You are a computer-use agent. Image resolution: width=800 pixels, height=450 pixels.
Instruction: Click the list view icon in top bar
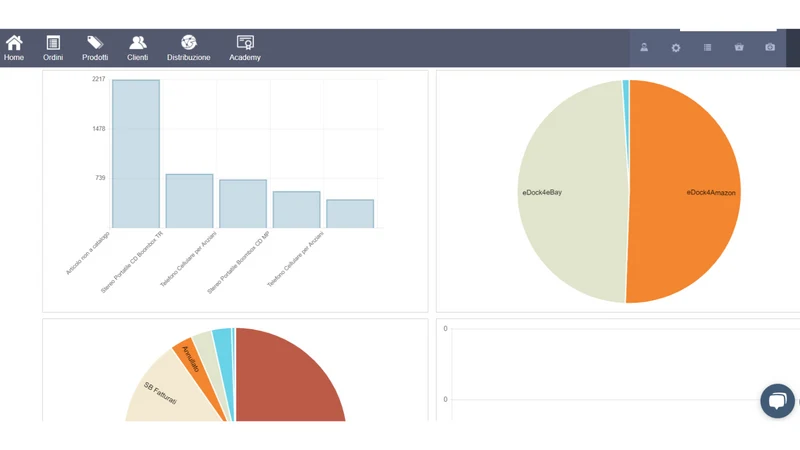point(707,47)
